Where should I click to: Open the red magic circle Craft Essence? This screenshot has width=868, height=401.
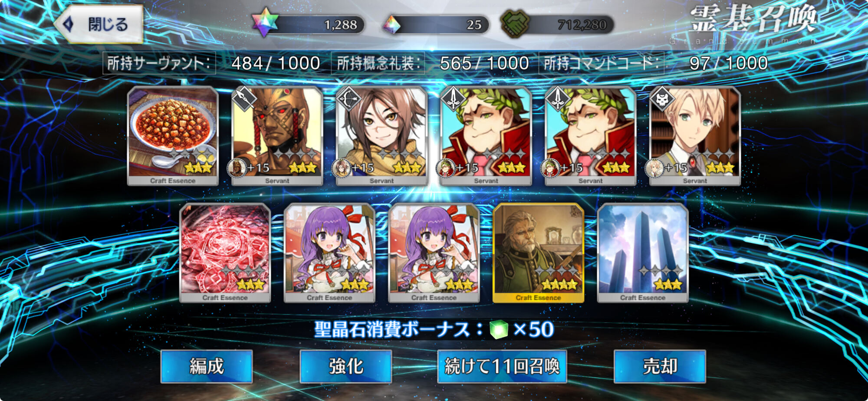click(225, 253)
